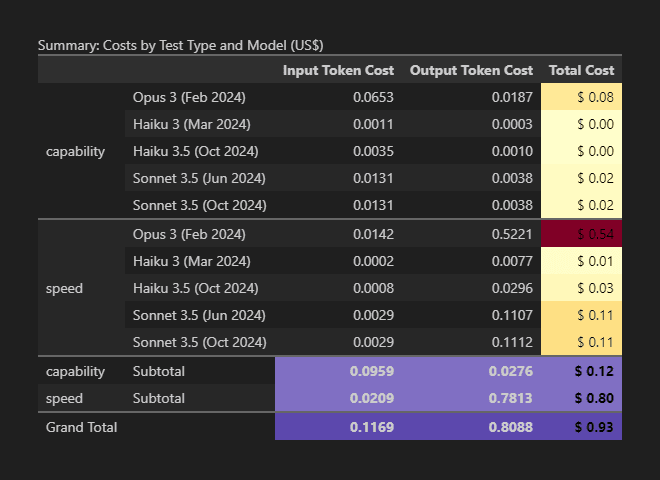Click 'Subtotal' in the capability subtotal row
660x480 pixels.
coord(159,371)
